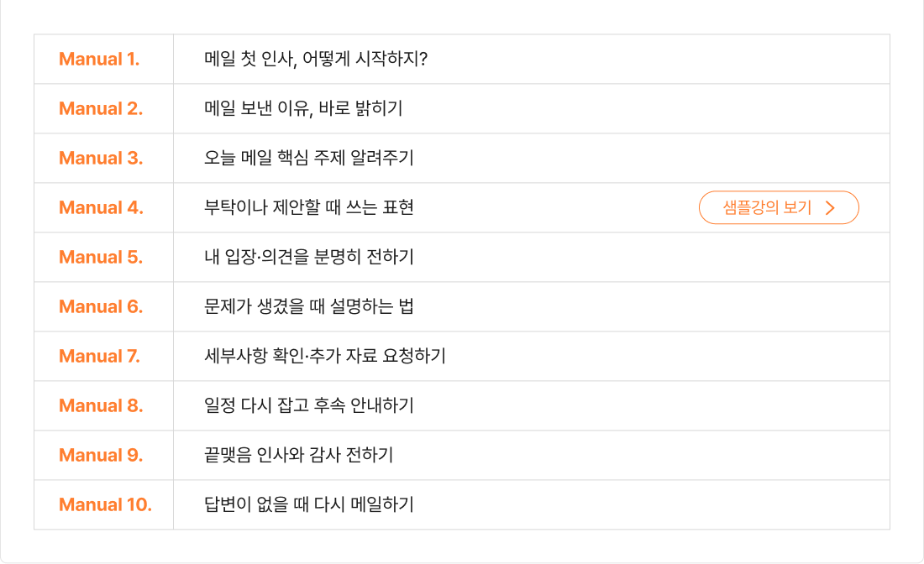Select lesson 문제가 생겼을 때 설명하는 법
The height and width of the screenshot is (564, 924).
309,307
